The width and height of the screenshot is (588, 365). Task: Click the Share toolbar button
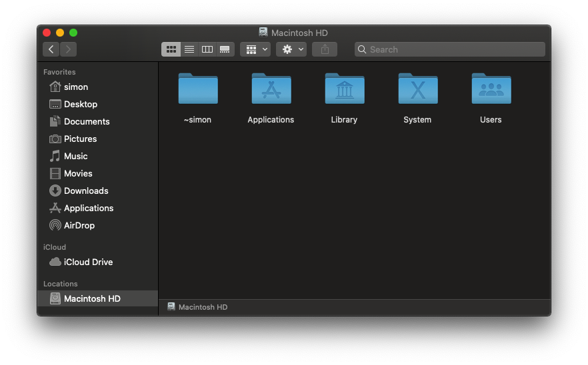(325, 49)
